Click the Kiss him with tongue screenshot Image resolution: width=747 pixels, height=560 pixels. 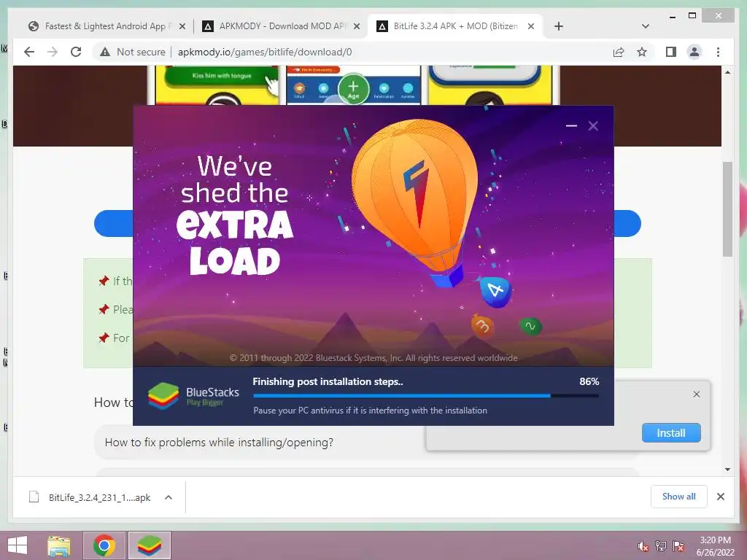point(222,76)
